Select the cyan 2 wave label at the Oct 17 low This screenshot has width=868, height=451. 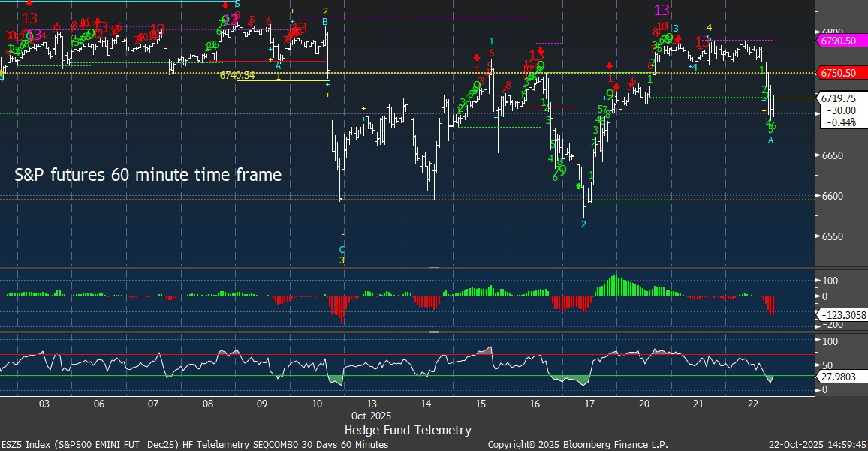click(583, 224)
